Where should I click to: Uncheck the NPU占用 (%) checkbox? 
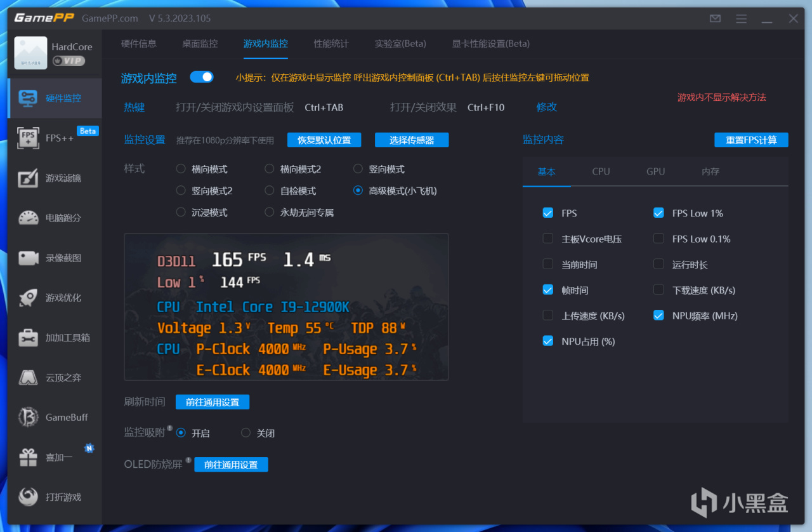tap(548, 341)
